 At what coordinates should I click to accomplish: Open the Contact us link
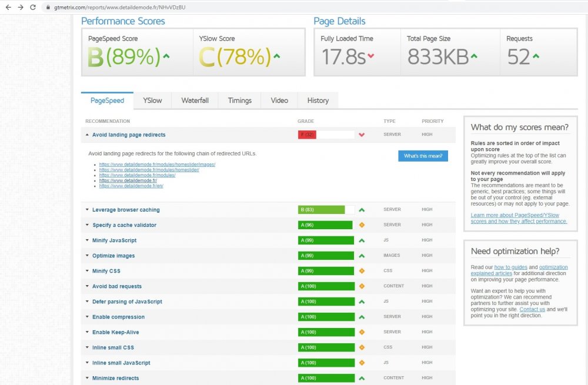pos(532,309)
